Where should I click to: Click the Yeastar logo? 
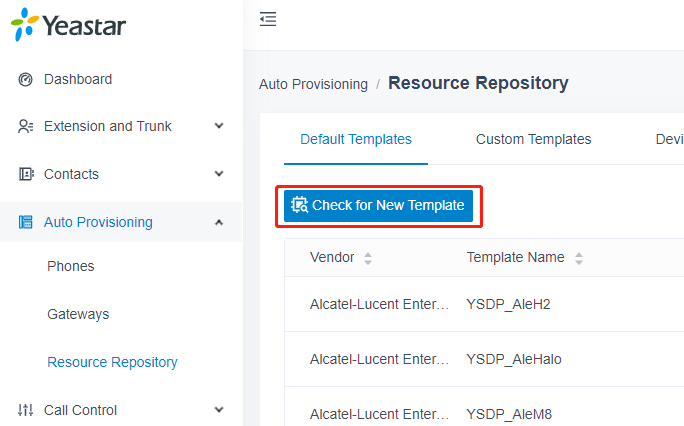tap(68, 25)
